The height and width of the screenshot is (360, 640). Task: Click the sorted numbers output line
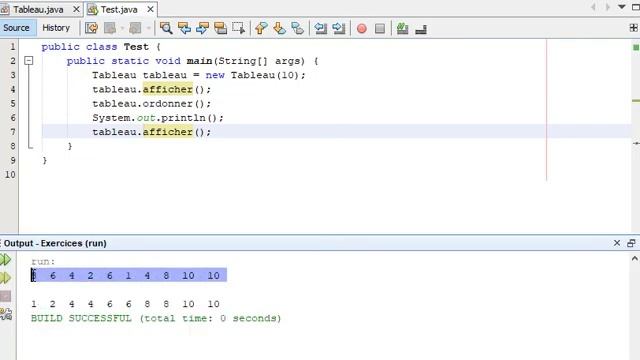pos(125,304)
